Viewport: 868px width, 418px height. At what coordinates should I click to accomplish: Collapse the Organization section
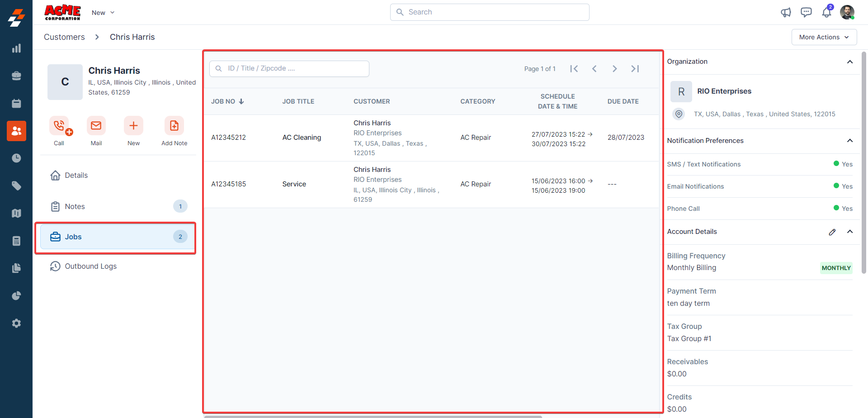click(x=849, y=62)
